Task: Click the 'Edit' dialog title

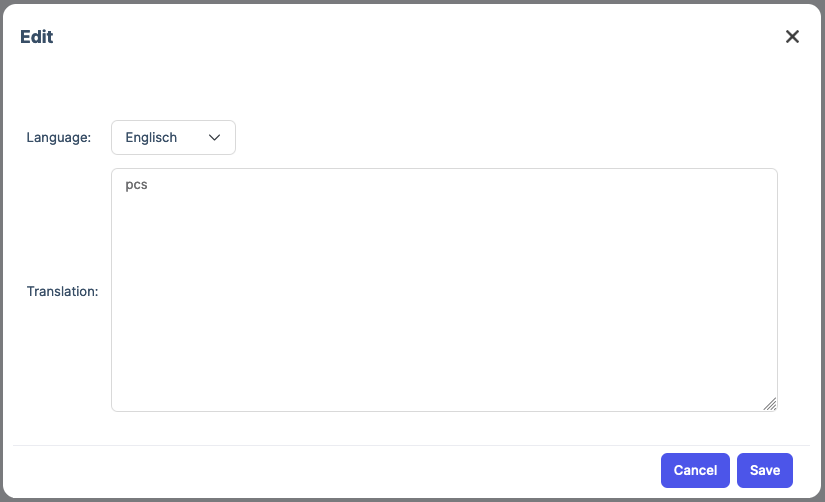Action: [37, 37]
